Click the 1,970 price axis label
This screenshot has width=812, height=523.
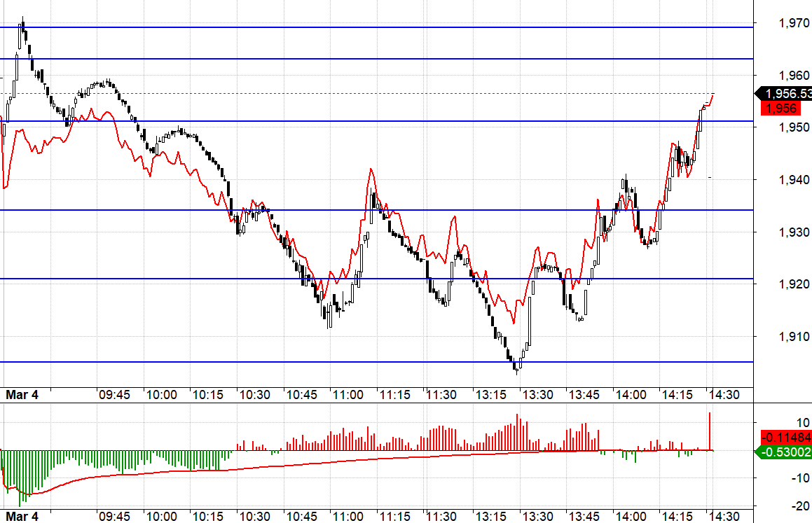pos(794,24)
